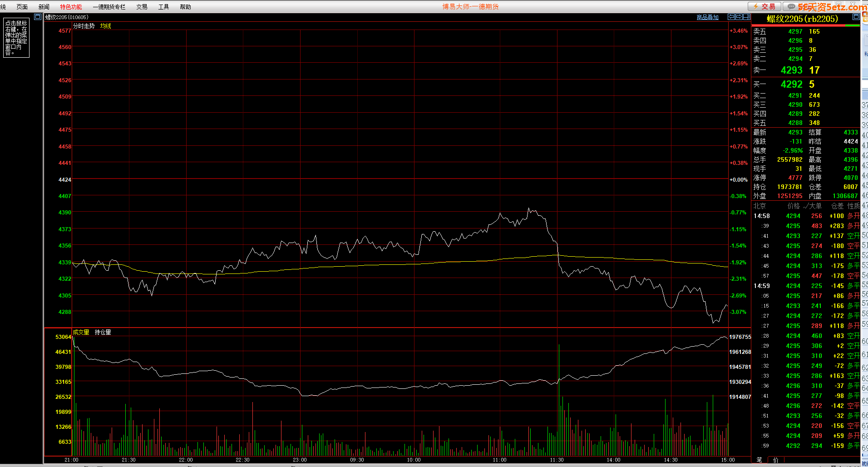Click the 商品叠加 link
The image size is (868, 467).
708,17
